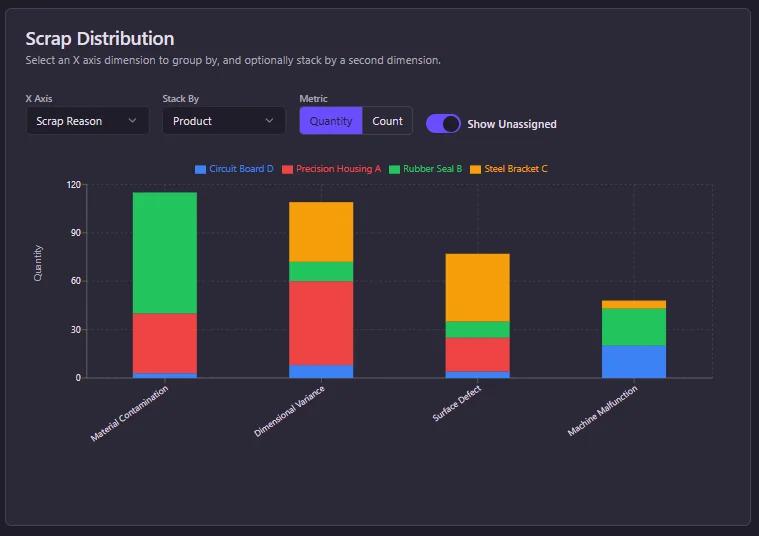This screenshot has width=759, height=536.
Task: Click green segment of Surface Defect bar
Action: (x=478, y=330)
